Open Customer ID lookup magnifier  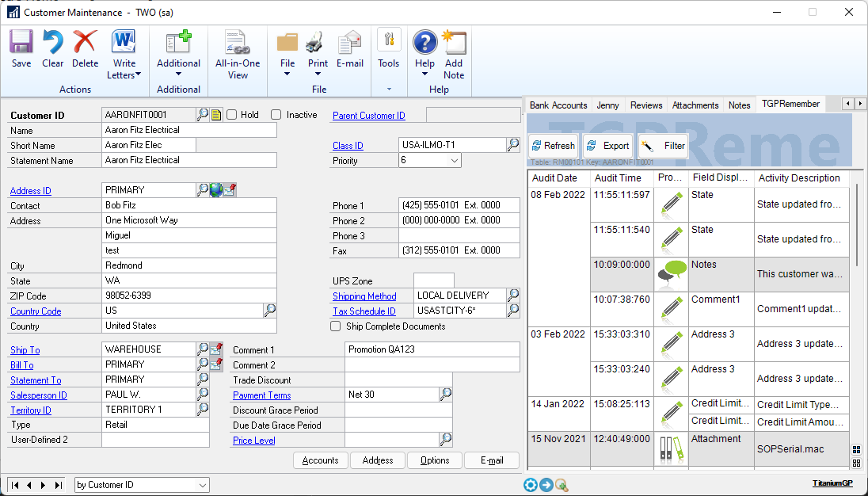tap(204, 115)
